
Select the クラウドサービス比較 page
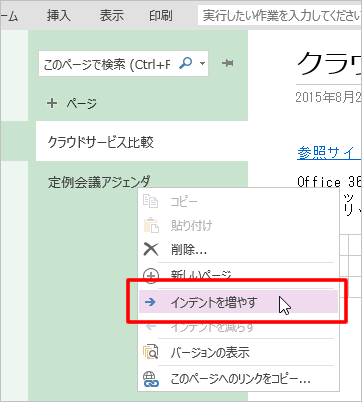[142, 142]
